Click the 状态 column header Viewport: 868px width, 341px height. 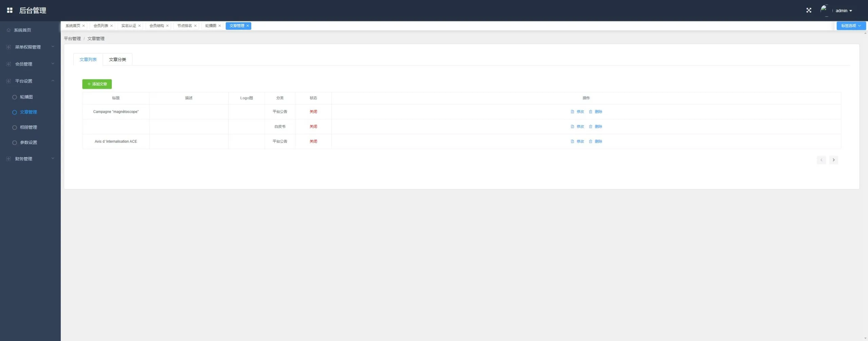[x=313, y=98]
